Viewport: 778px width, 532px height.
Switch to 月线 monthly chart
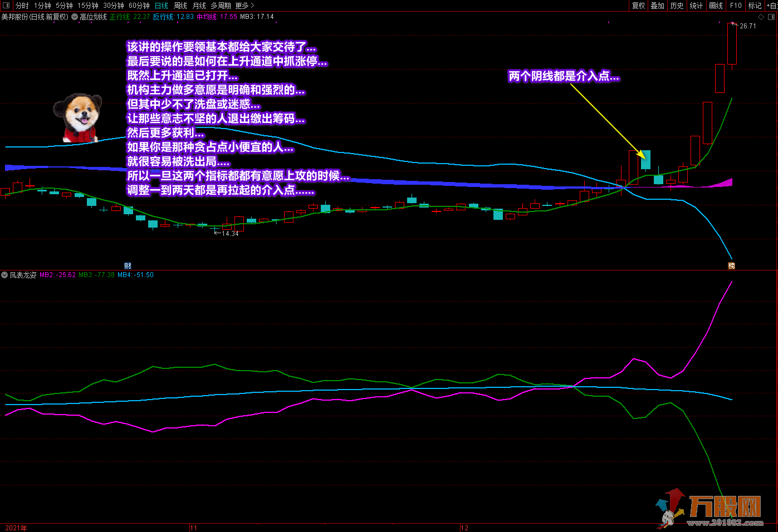click(x=199, y=6)
